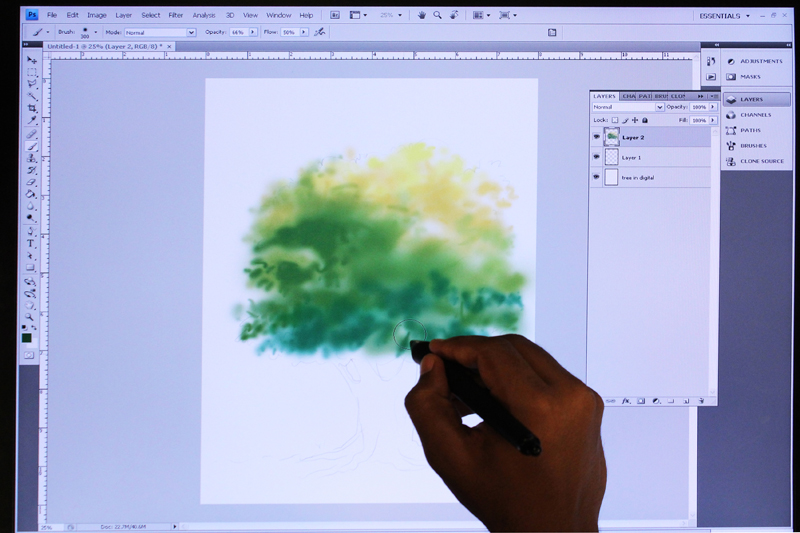Select the Path Selection tool
800x533 pixels.
(32, 256)
